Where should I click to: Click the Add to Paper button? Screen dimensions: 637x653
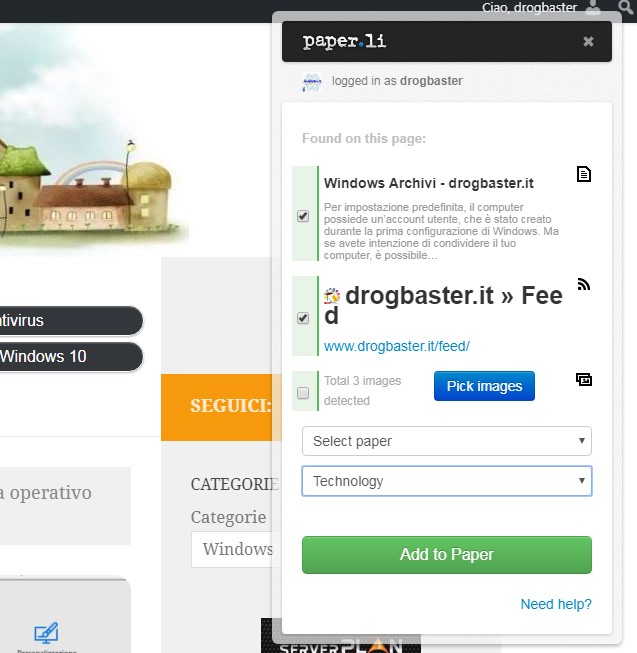(447, 555)
